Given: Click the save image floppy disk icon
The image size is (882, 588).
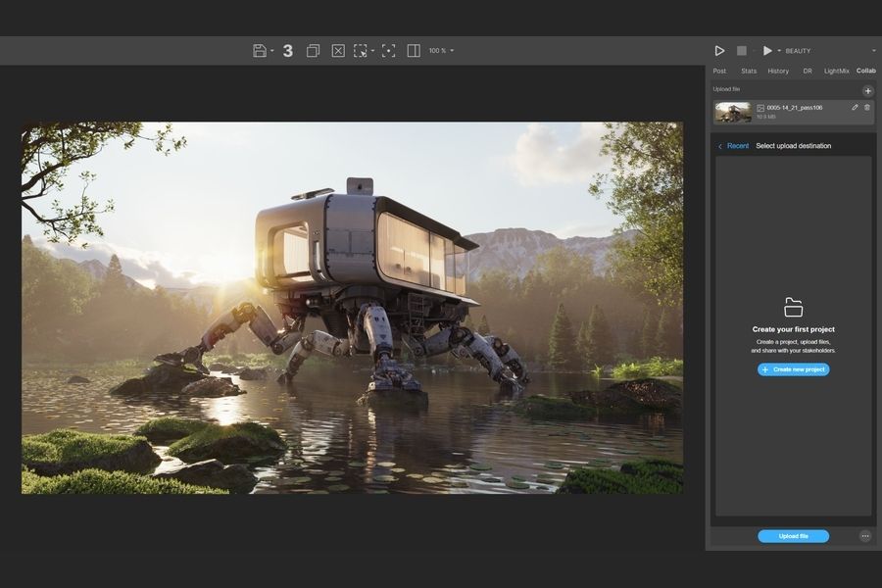Looking at the screenshot, I should (260, 51).
